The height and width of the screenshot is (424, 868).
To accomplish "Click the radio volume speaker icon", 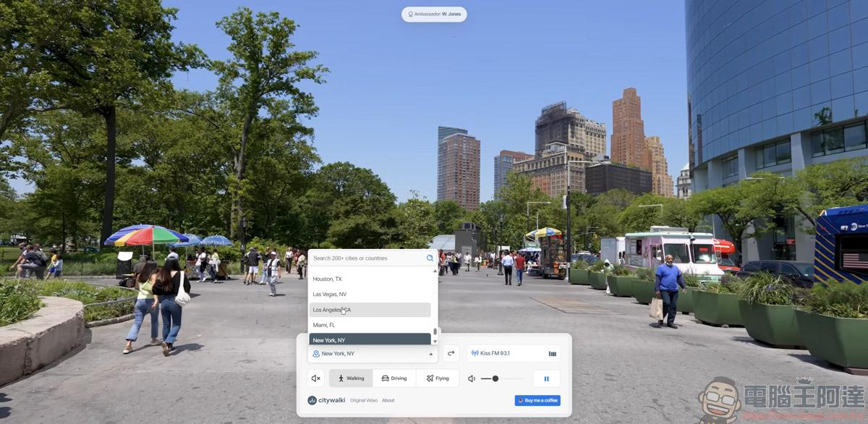I will click(472, 378).
